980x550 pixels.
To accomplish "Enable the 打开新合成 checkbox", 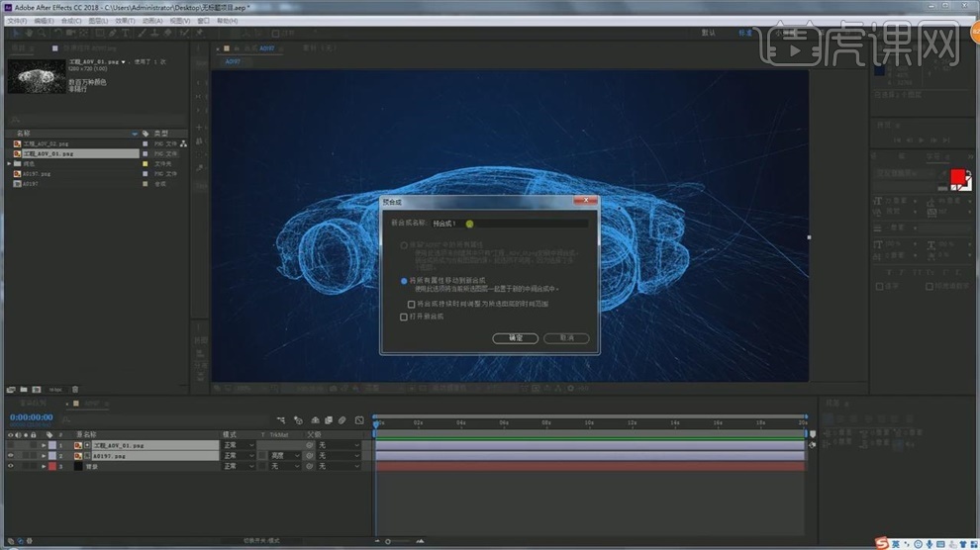I will [x=403, y=317].
